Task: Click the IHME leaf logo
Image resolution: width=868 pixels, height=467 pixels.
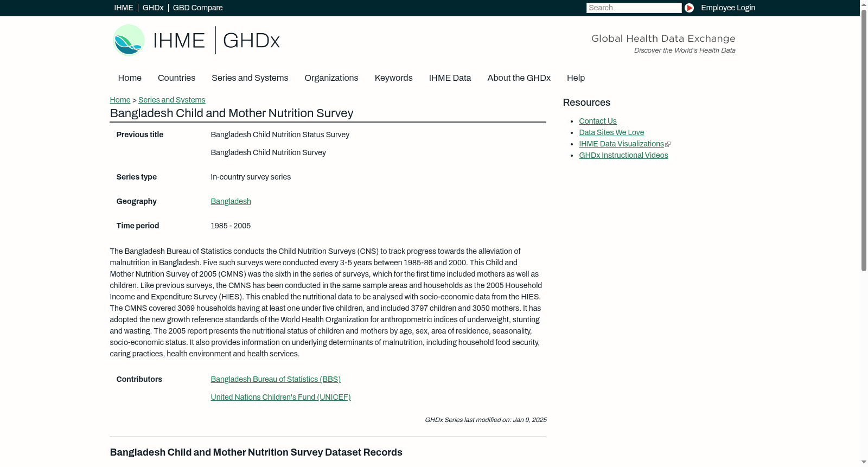Action: coord(129,40)
